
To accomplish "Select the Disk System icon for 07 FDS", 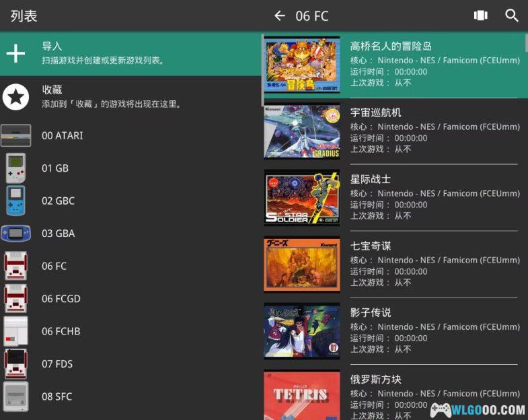I will 16,364.
